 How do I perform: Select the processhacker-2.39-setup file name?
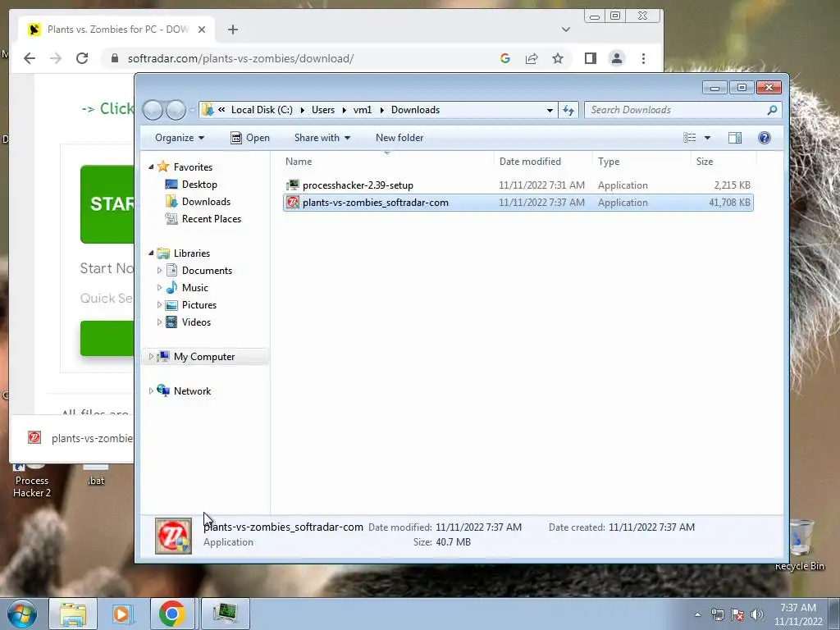point(358,185)
